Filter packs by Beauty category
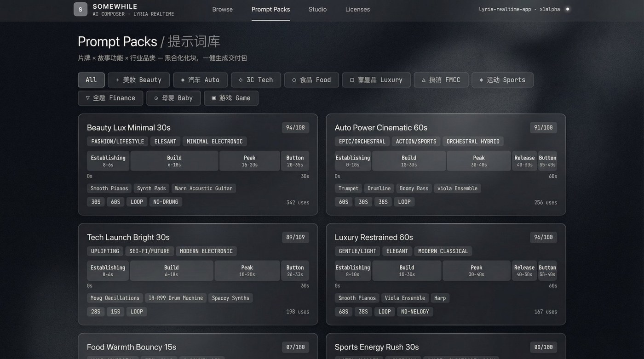This screenshot has height=359, width=644. tap(138, 80)
